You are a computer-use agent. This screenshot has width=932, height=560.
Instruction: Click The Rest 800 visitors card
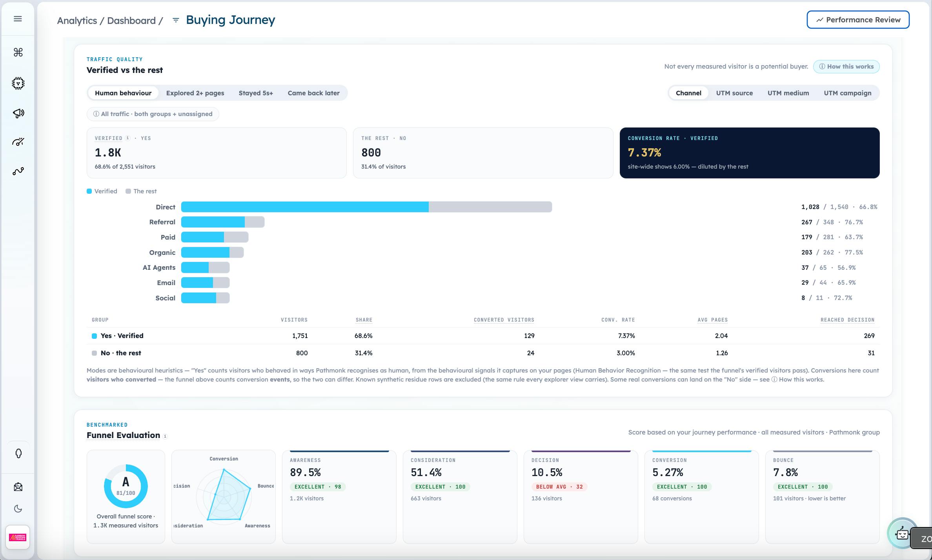[483, 153]
